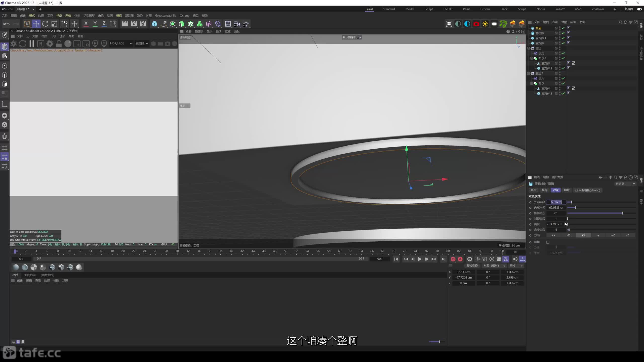This screenshot has height=362, width=644.
Task: Switch to the Sculpt layout tab
Action: (429, 9)
